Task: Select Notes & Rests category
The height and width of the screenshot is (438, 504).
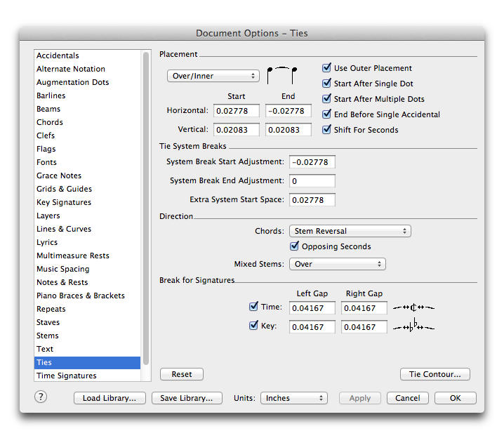Action: [88, 282]
